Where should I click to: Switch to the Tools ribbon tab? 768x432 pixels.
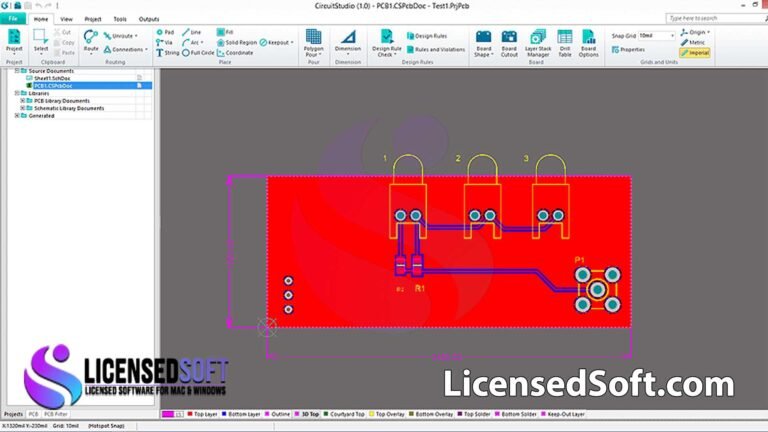[x=120, y=19]
